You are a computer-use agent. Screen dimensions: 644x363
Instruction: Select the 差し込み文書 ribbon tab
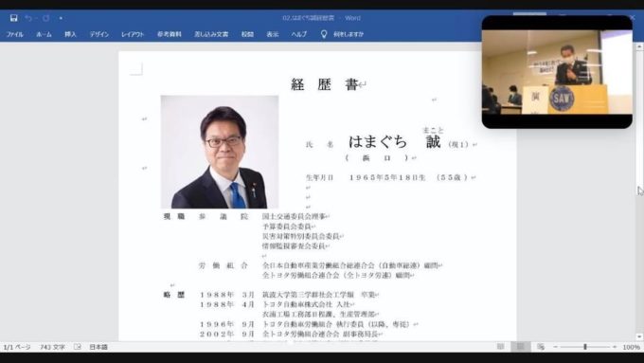click(211, 34)
